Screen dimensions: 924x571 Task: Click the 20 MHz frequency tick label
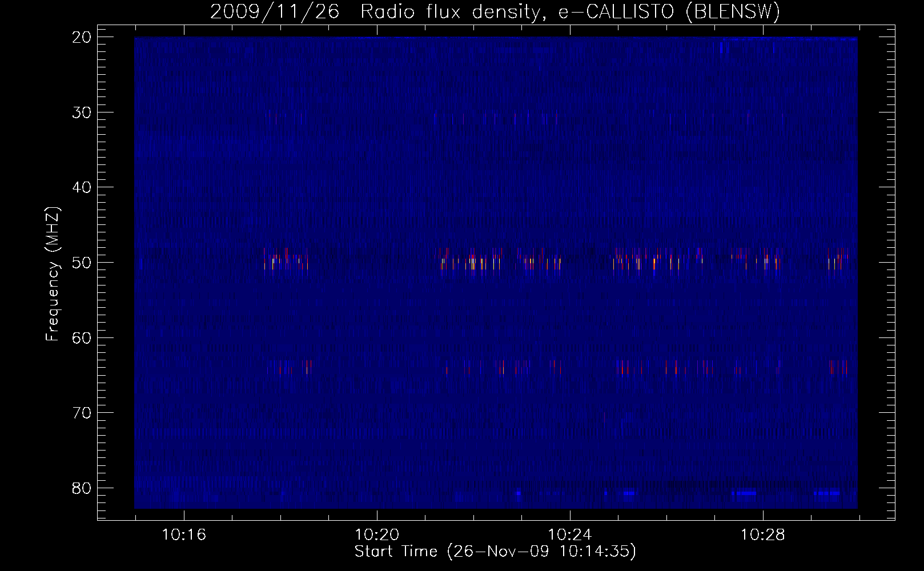[82, 37]
